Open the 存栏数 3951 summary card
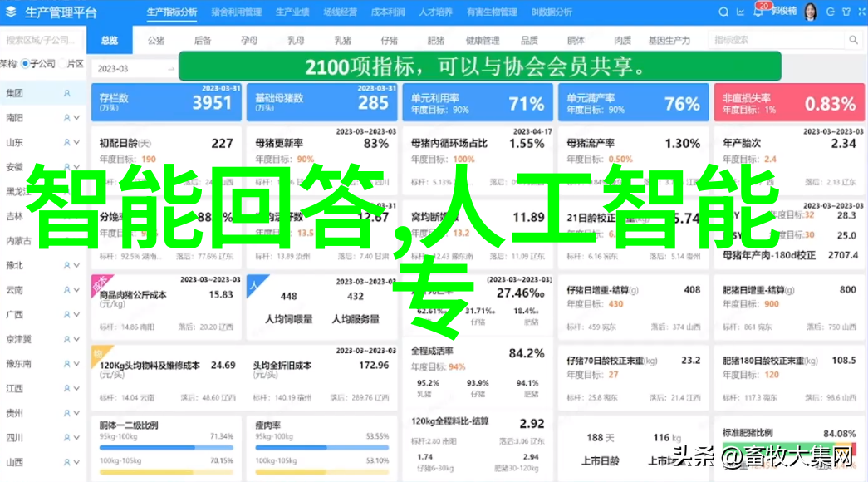The image size is (868, 482). pos(167,102)
